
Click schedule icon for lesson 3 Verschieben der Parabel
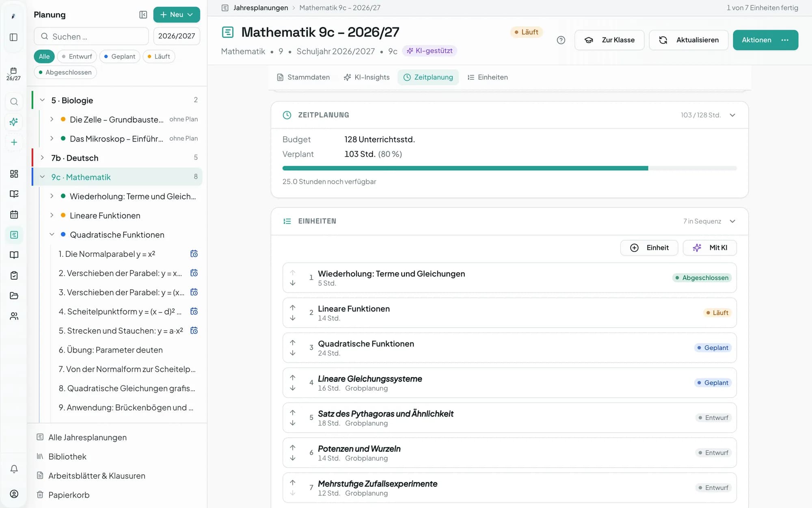[x=194, y=292]
